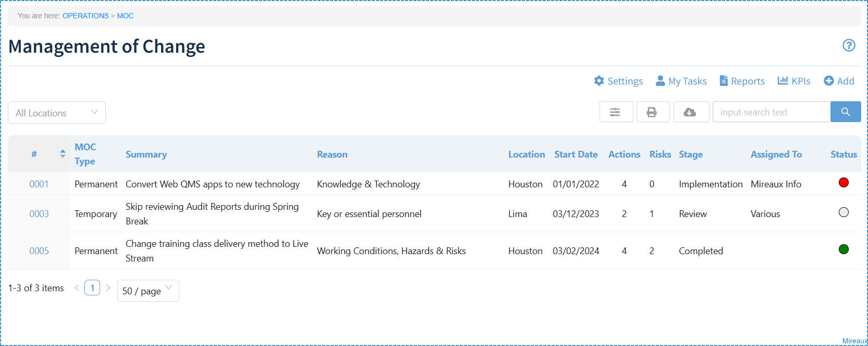Click the Status column header
This screenshot has height=346, width=868.
click(843, 154)
